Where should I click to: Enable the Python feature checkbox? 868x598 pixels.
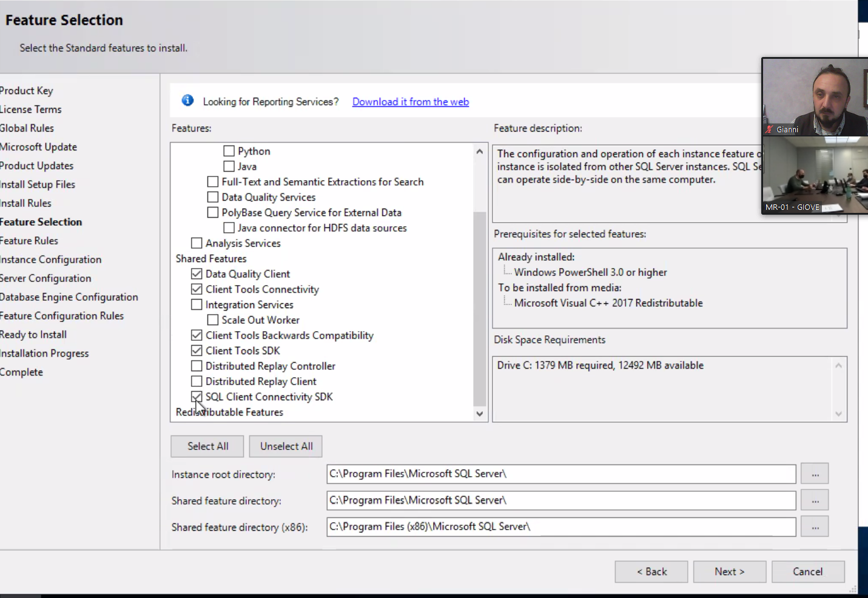pos(229,150)
